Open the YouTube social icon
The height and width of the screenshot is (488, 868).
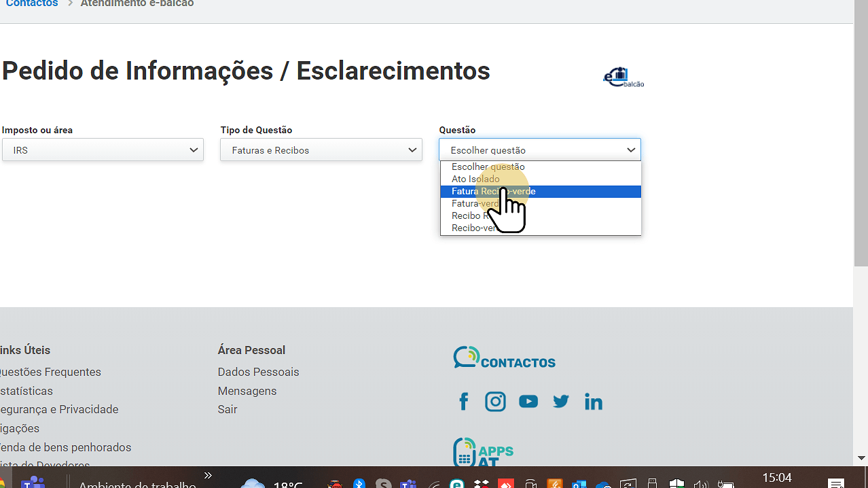528,402
